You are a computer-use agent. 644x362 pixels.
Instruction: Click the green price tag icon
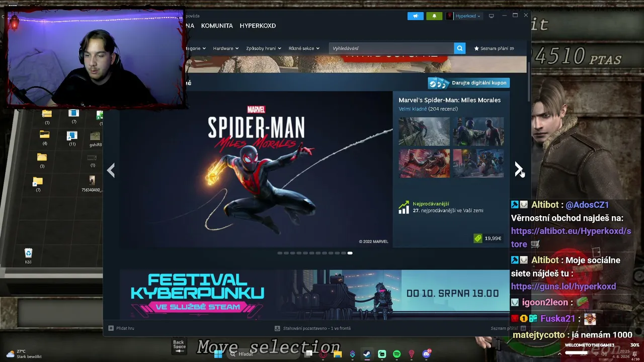click(x=477, y=238)
